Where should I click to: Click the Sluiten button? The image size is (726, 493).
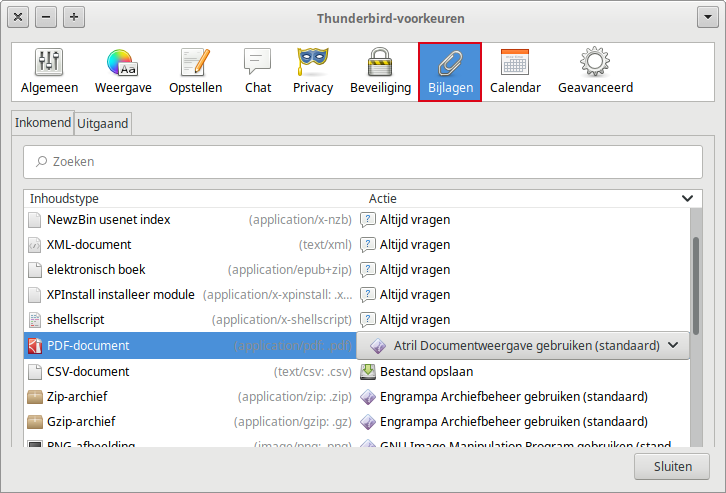point(672,467)
